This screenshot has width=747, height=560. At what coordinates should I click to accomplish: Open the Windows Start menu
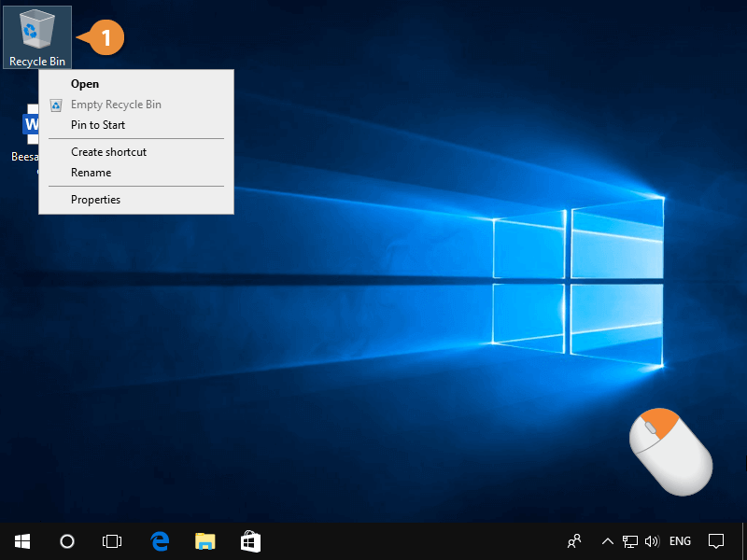tap(22, 541)
